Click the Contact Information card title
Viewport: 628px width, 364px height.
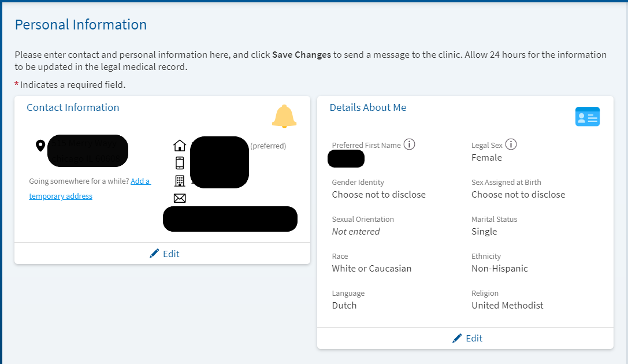73,107
